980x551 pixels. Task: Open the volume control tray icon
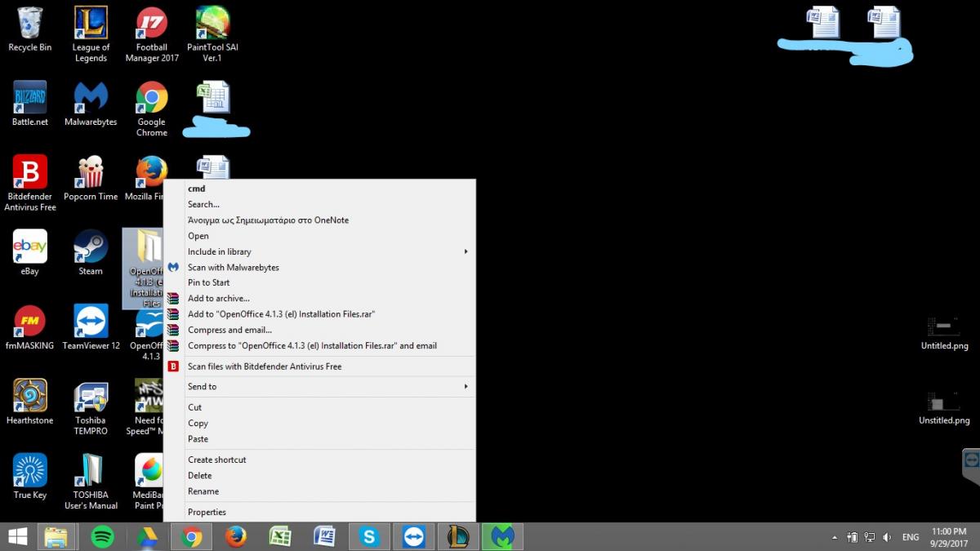(x=887, y=537)
